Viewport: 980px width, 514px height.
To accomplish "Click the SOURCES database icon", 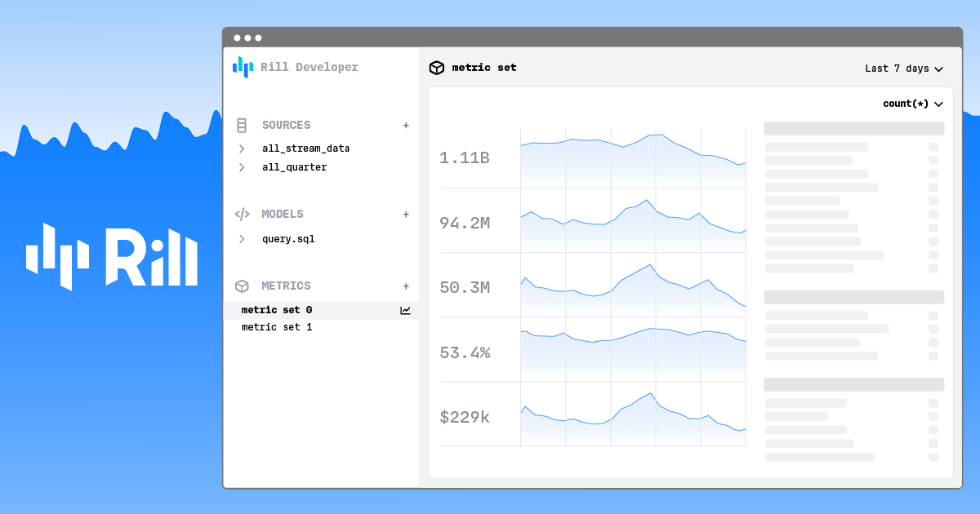I will 241,125.
